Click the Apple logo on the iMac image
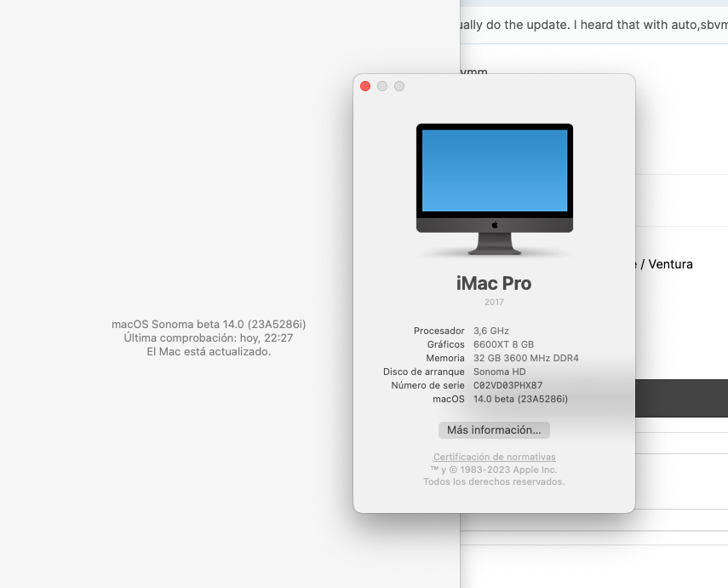The height and width of the screenshot is (588, 728). pyautogui.click(x=495, y=225)
